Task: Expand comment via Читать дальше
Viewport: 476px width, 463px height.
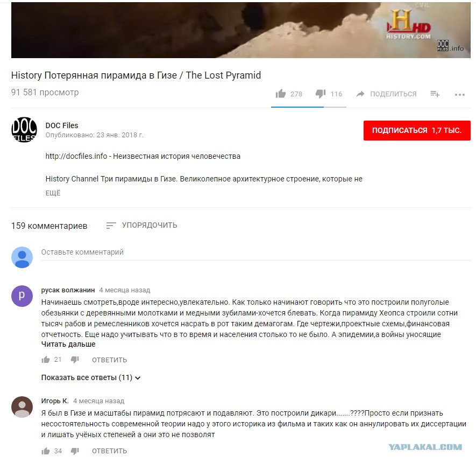Action: tap(68, 344)
